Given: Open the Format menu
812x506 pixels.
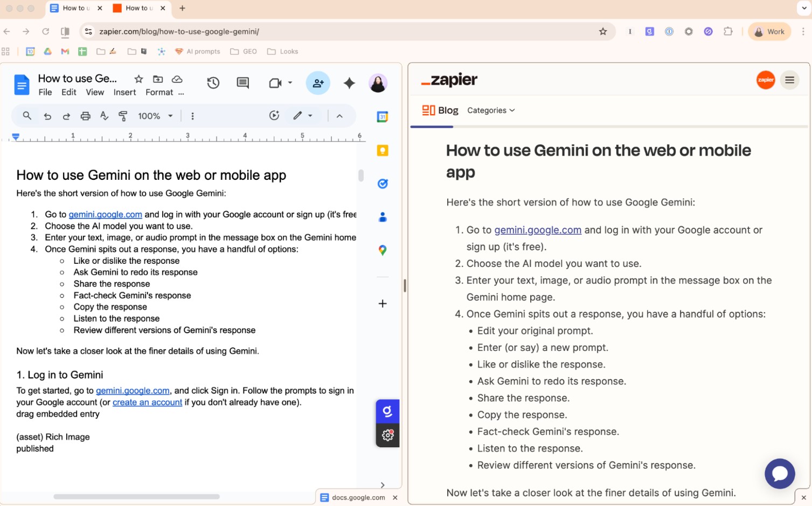Looking at the screenshot, I should (x=158, y=92).
